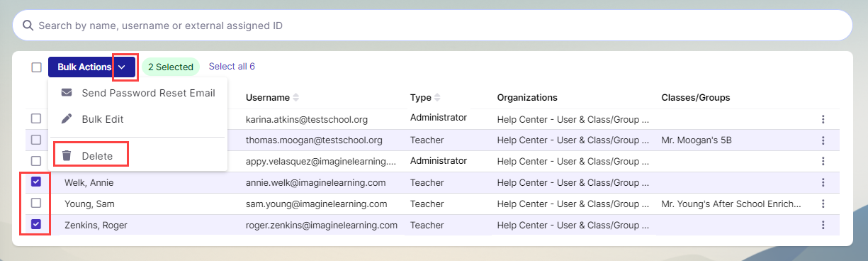Viewport: 868px width, 261px height.
Task: Collapse the Bulk Actions dropdown chevron
Action: pos(122,67)
